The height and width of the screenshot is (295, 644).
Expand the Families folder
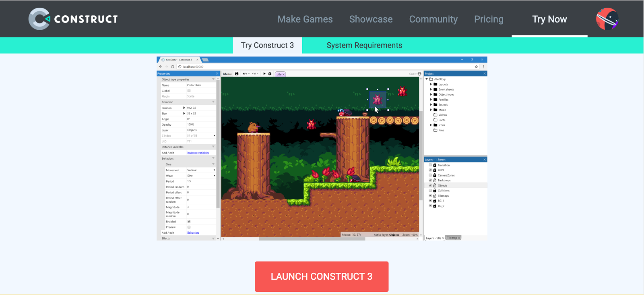[431, 100]
